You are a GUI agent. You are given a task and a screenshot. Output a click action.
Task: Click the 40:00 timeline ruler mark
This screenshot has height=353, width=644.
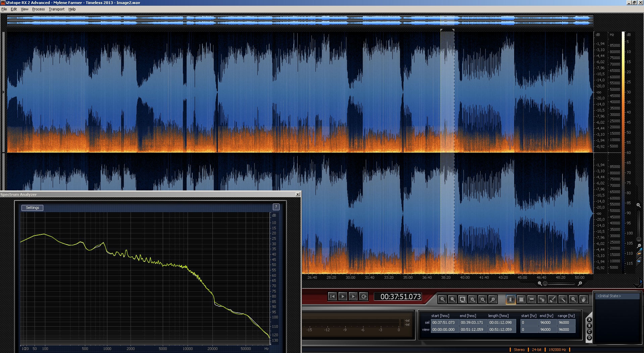(x=465, y=277)
